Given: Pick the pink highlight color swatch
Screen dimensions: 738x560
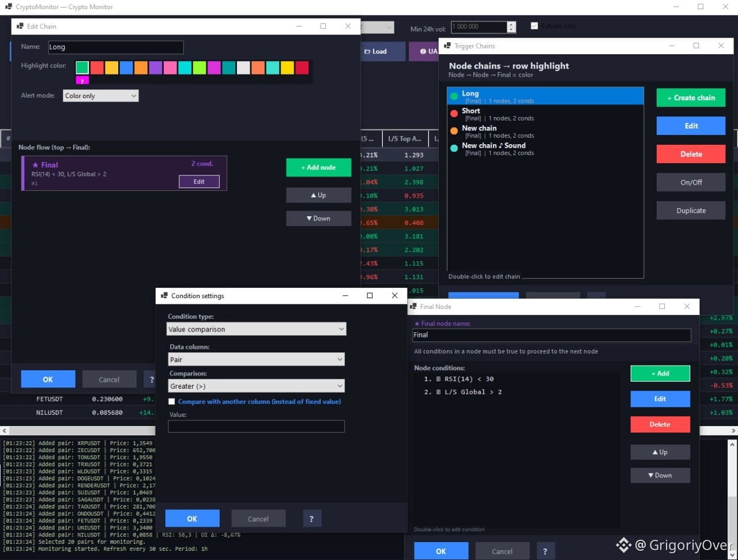Looking at the screenshot, I should pyautogui.click(x=170, y=68).
